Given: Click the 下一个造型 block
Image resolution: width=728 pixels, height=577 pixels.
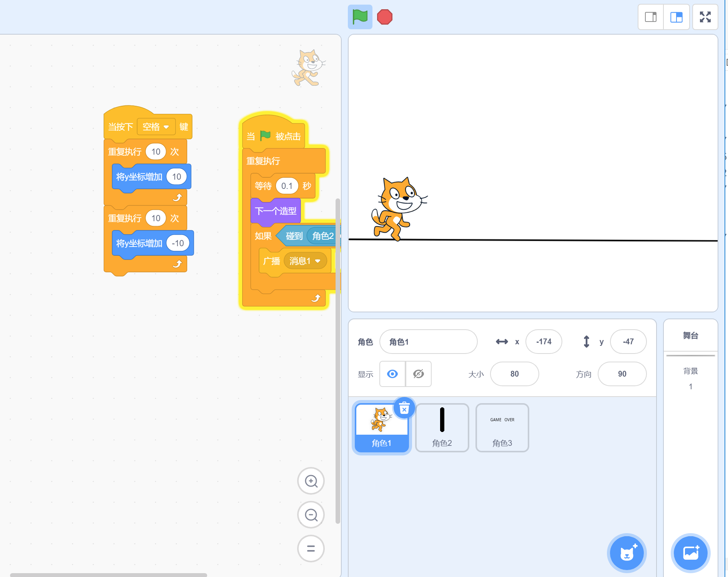Looking at the screenshot, I should tap(275, 211).
